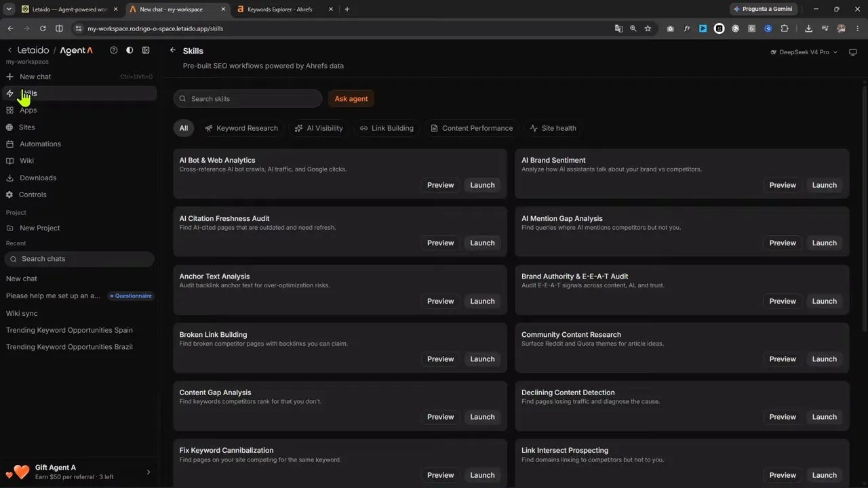This screenshot has width=868, height=488.
Task: Switch to the Keywords Explorer - Ahrefs browser tab
Action: click(x=283, y=9)
